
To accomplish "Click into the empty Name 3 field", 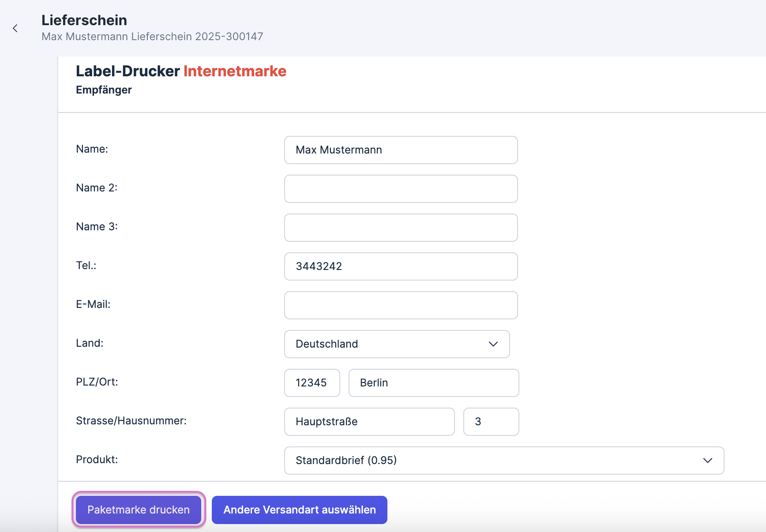I will click(400, 228).
